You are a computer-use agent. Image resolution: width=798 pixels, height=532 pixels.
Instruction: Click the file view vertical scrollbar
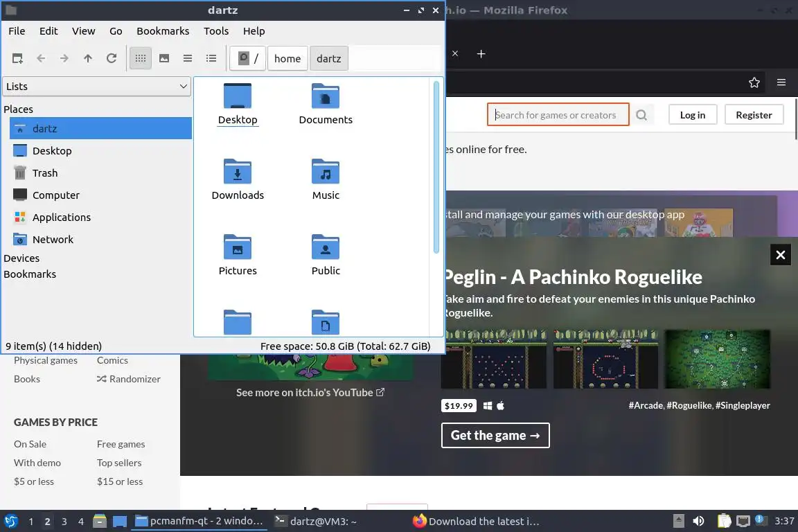coord(436,167)
